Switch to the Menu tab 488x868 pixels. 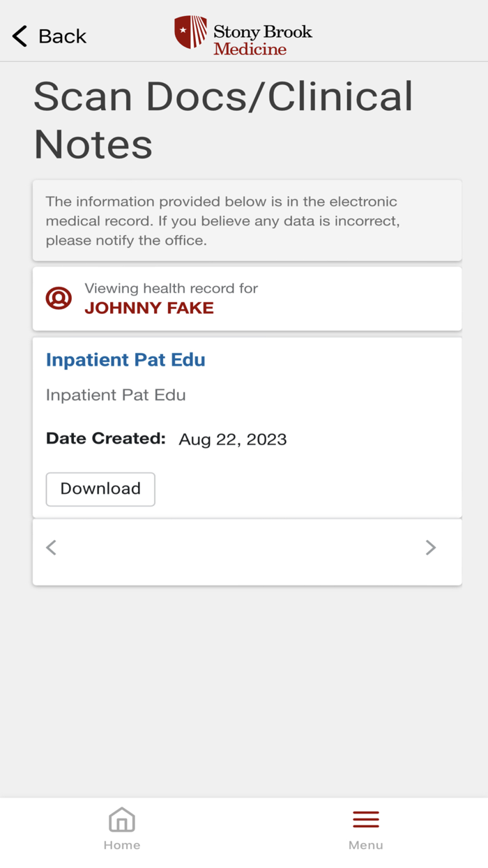(x=365, y=828)
